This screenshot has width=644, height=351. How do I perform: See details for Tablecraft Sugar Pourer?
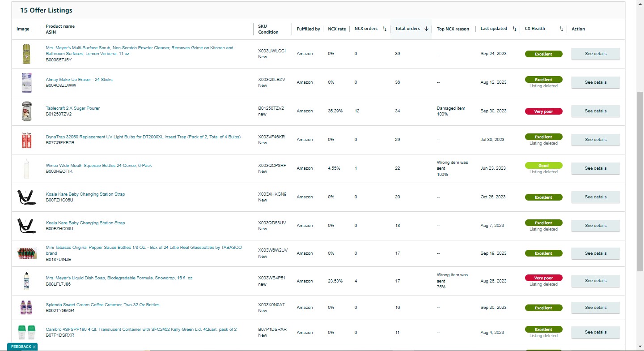click(596, 111)
